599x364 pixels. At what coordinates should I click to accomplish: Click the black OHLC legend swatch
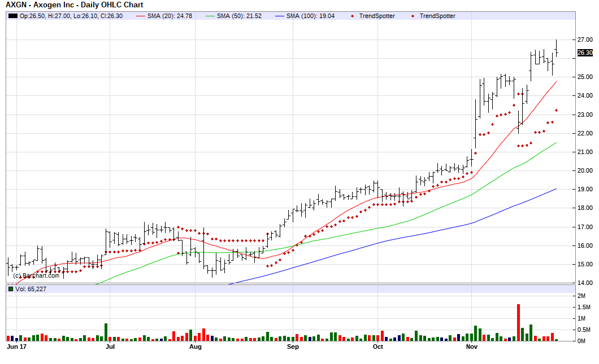(x=13, y=16)
